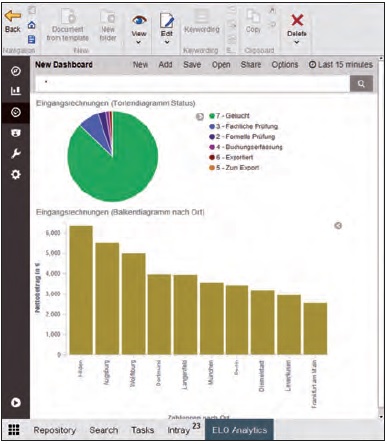
Task: Open the app grid tile icon
Action: (x=14, y=430)
